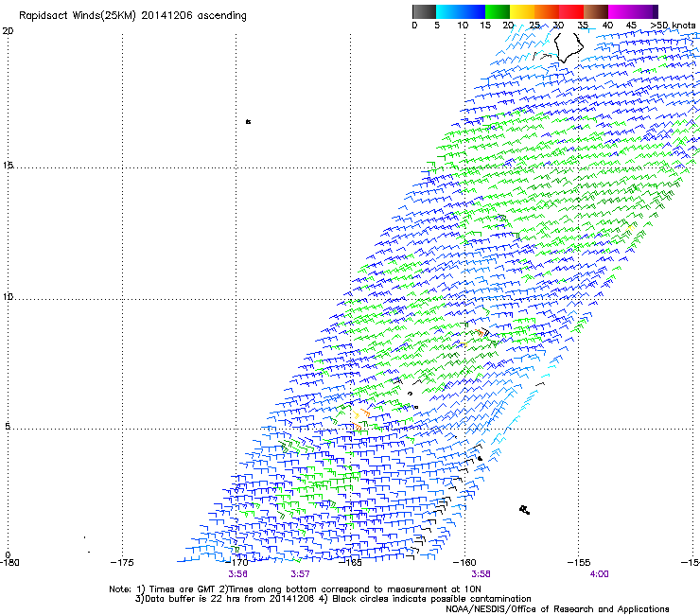
Task: Select latitude label '5' on the left axis
Action: click(x=8, y=427)
